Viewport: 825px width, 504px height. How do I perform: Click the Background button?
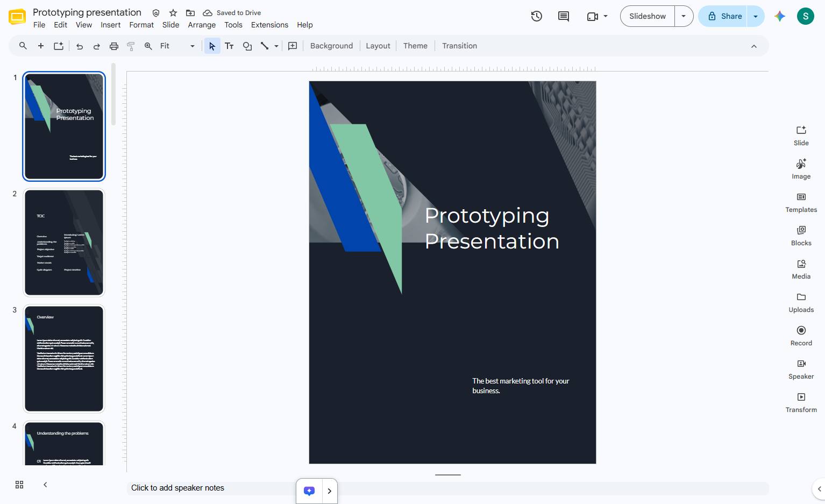pyautogui.click(x=331, y=46)
